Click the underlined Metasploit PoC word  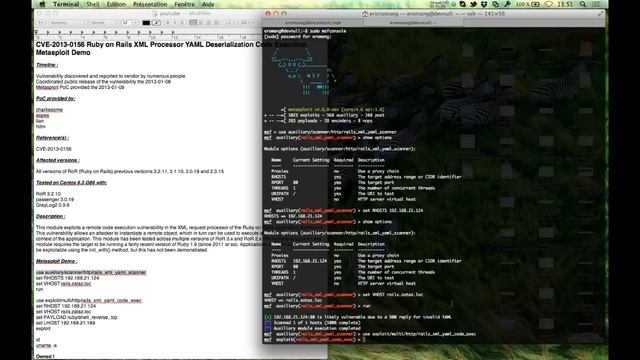[47, 87]
